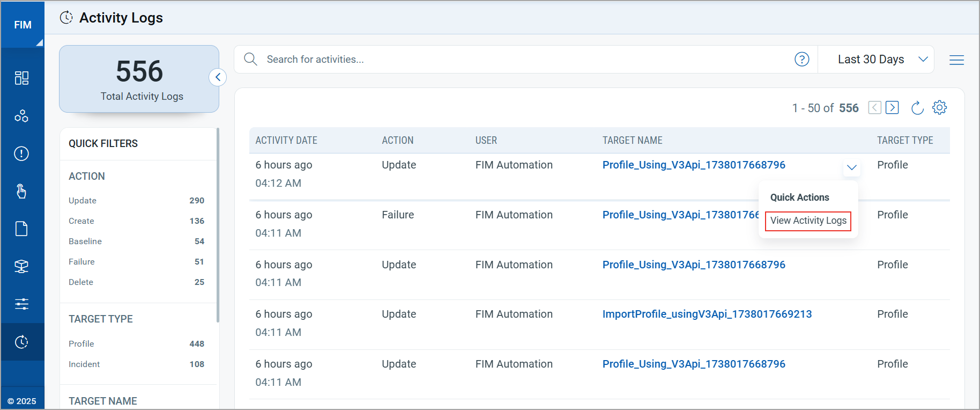Focus the Search for activities field
The height and width of the screenshot is (410, 980).
click(525, 59)
